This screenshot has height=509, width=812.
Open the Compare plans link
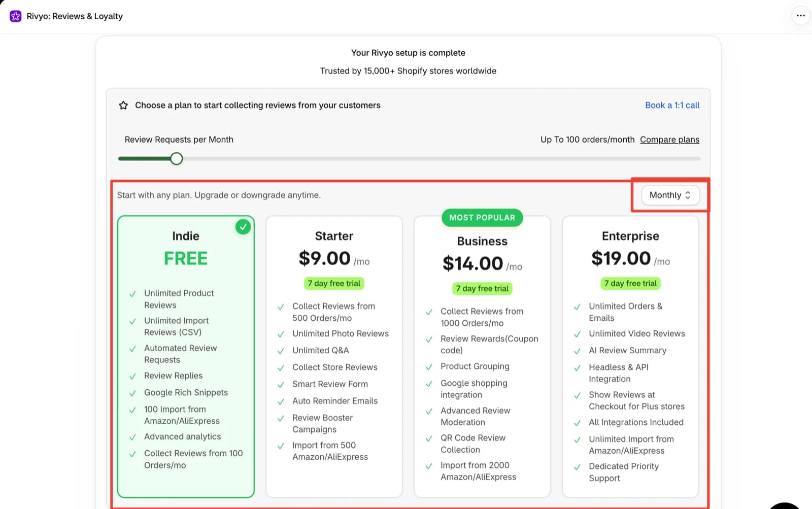(669, 140)
